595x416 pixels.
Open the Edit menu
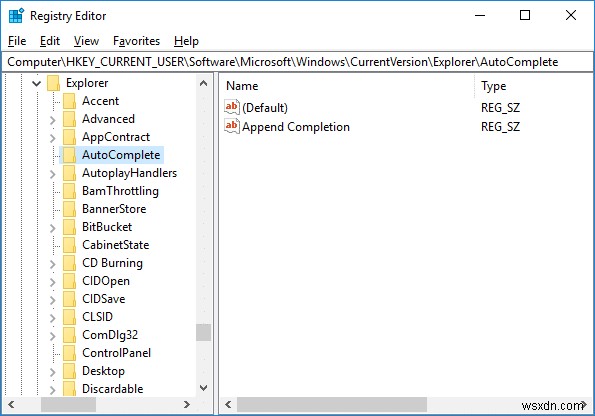pos(50,41)
